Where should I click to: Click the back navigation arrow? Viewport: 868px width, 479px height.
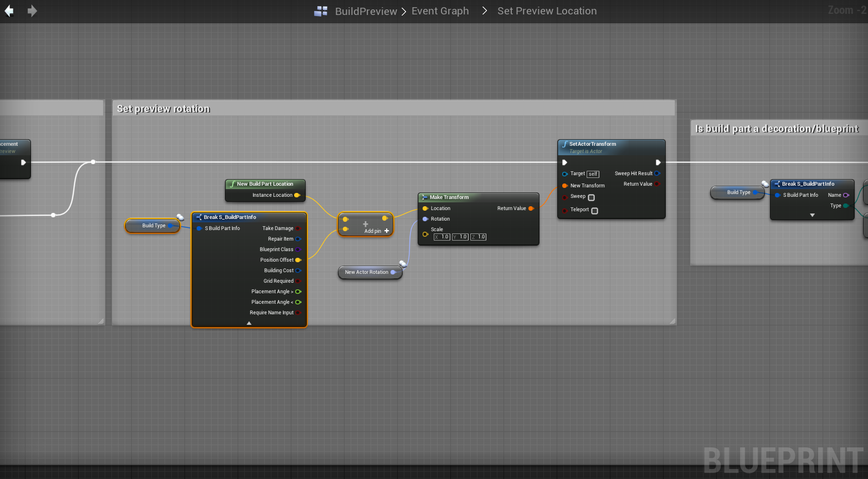click(9, 11)
